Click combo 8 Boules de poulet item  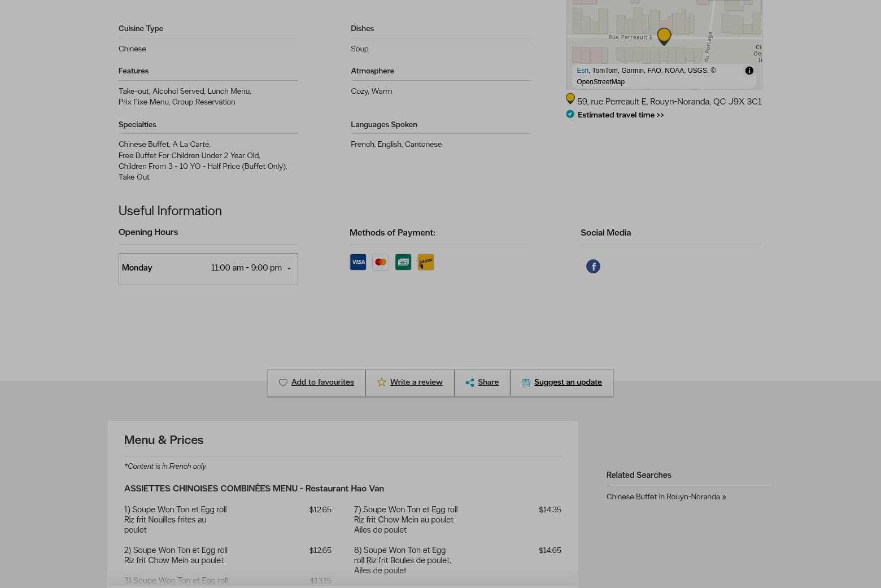(403, 560)
